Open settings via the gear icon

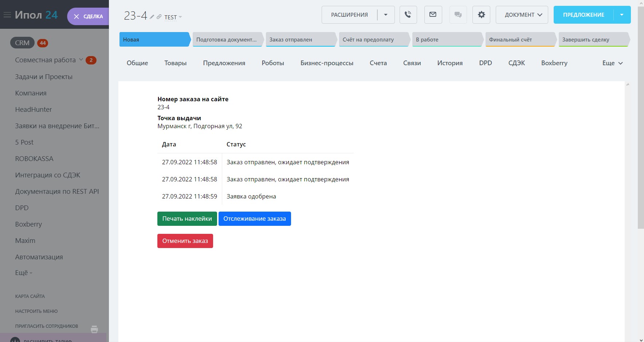point(481,15)
